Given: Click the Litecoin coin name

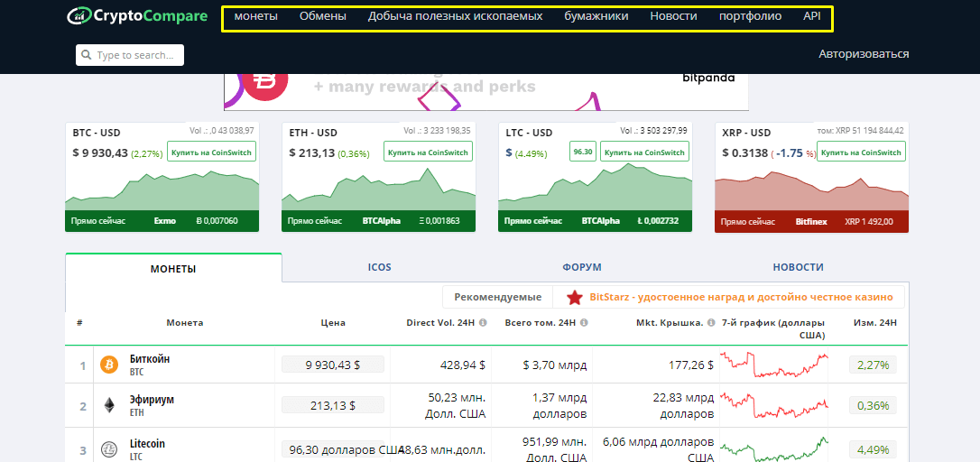Looking at the screenshot, I should click(147, 444).
